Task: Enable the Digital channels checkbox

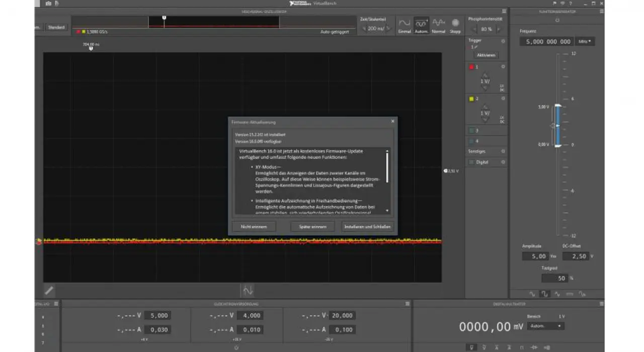Action: pyautogui.click(x=471, y=162)
